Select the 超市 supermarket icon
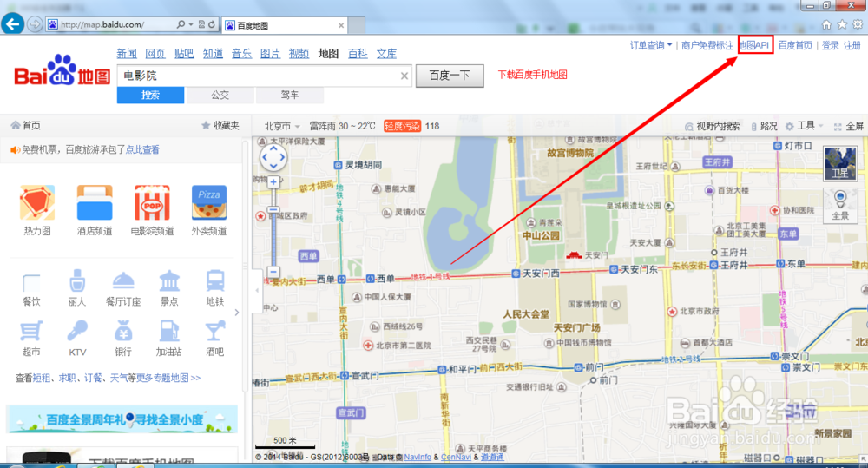 coord(31,331)
